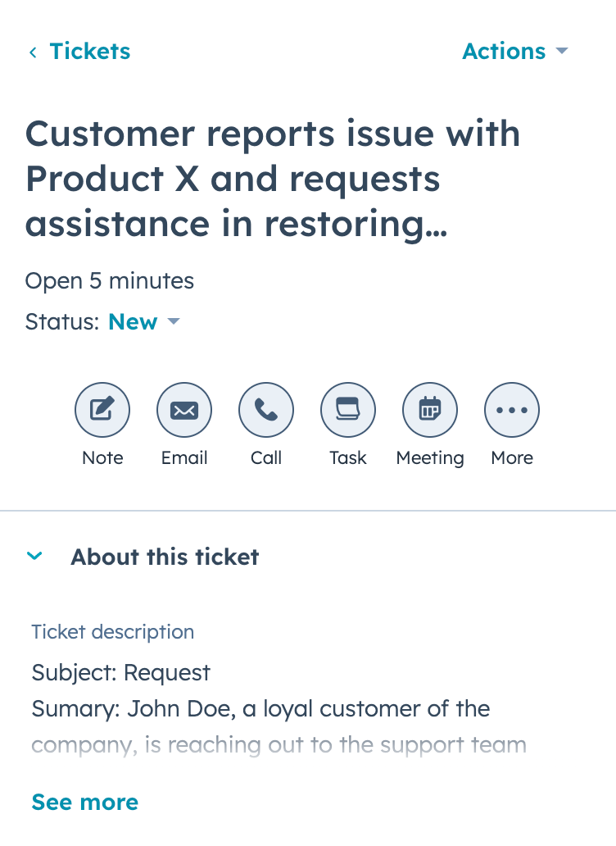The width and height of the screenshot is (616, 846).
Task: Select the Ticket description field label
Action: 112,632
